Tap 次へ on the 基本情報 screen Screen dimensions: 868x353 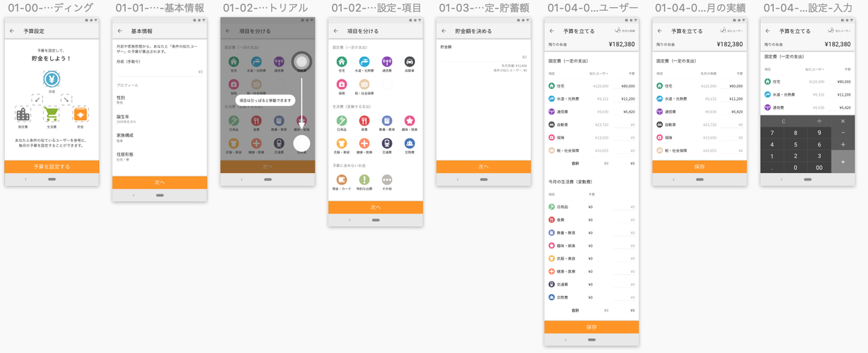click(159, 183)
